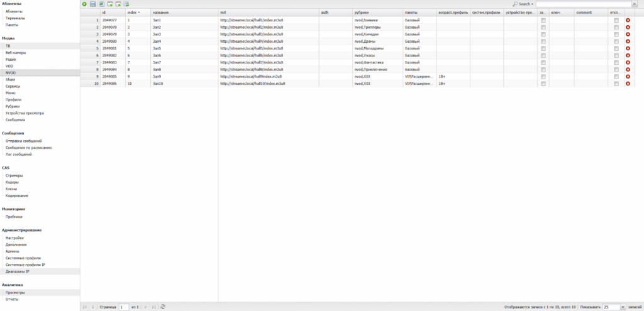Viewport: 644px width, 311px height.
Task: Refresh the table using the reload icon
Action: (x=163, y=307)
